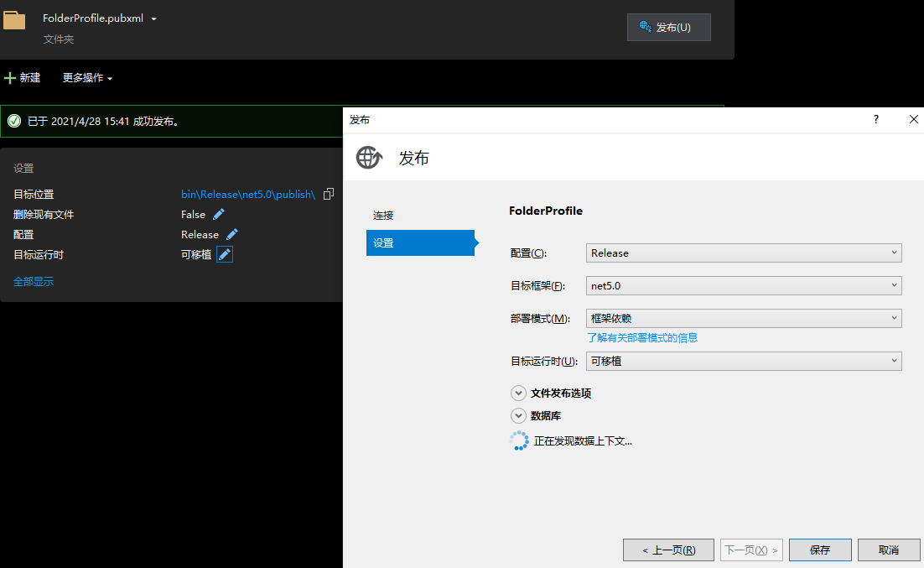Open the 目标运行时(U) 可移植 dropdown
Viewport: 924px width, 568px height.
(744, 361)
